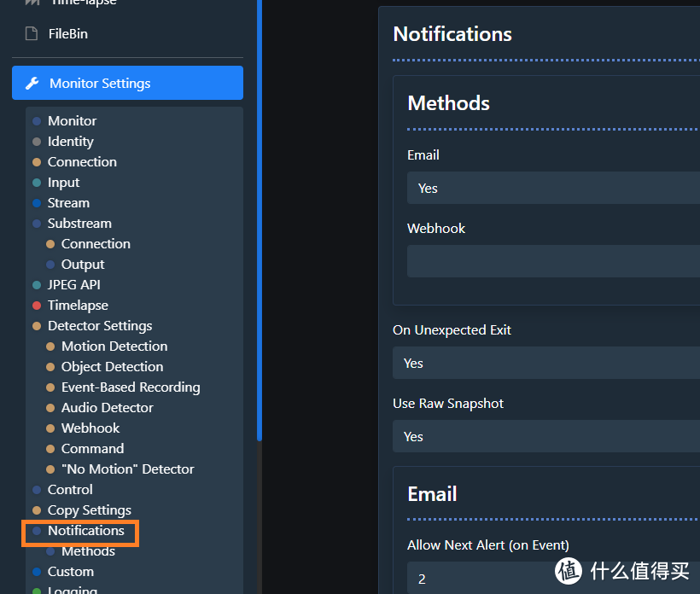Click the red dot beside Timelapse
Viewport: 700px width, 594px height.
(x=37, y=306)
